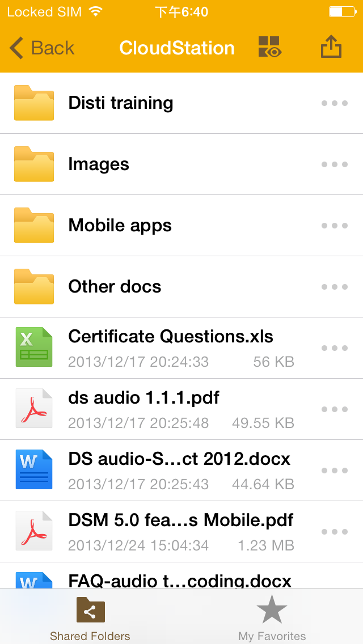Tap the clock showing 6:40

coord(181,12)
